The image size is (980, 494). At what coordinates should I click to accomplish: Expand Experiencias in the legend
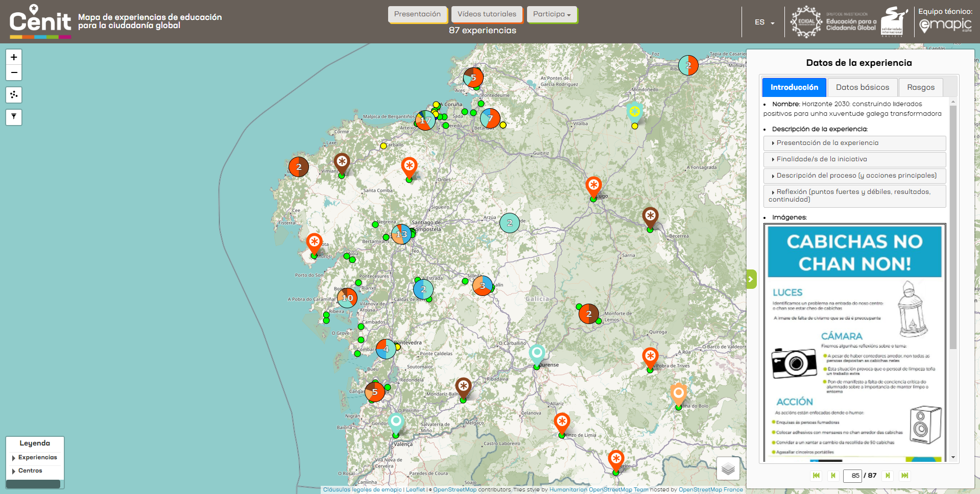coord(37,458)
